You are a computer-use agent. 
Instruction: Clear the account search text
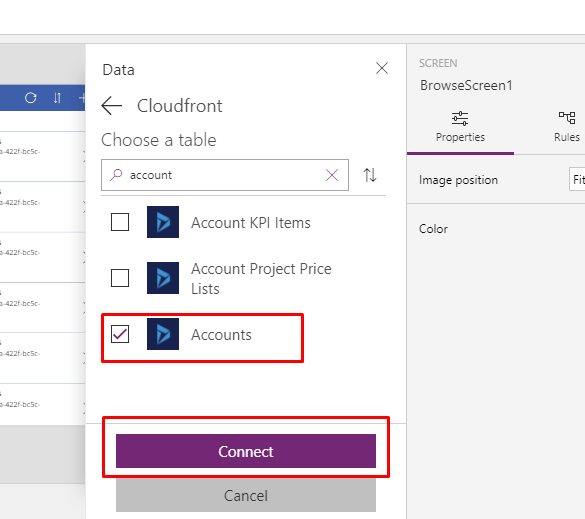click(332, 175)
